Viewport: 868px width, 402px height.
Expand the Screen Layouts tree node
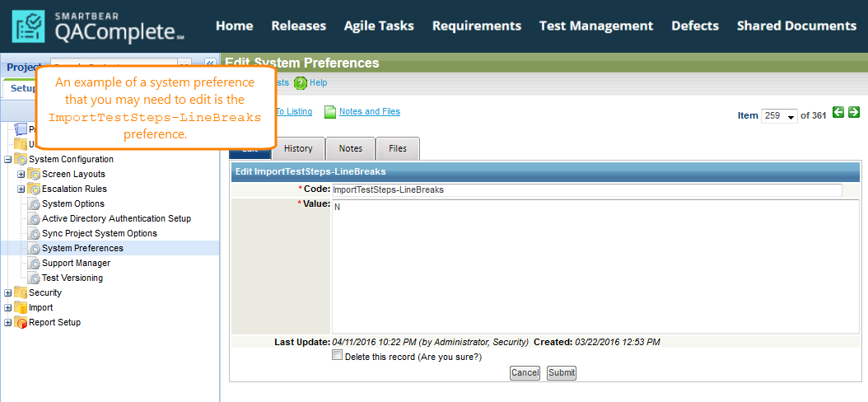[21, 175]
